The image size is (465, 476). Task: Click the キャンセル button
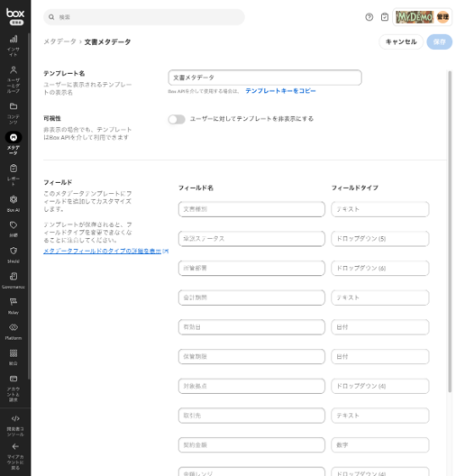pyautogui.click(x=401, y=41)
